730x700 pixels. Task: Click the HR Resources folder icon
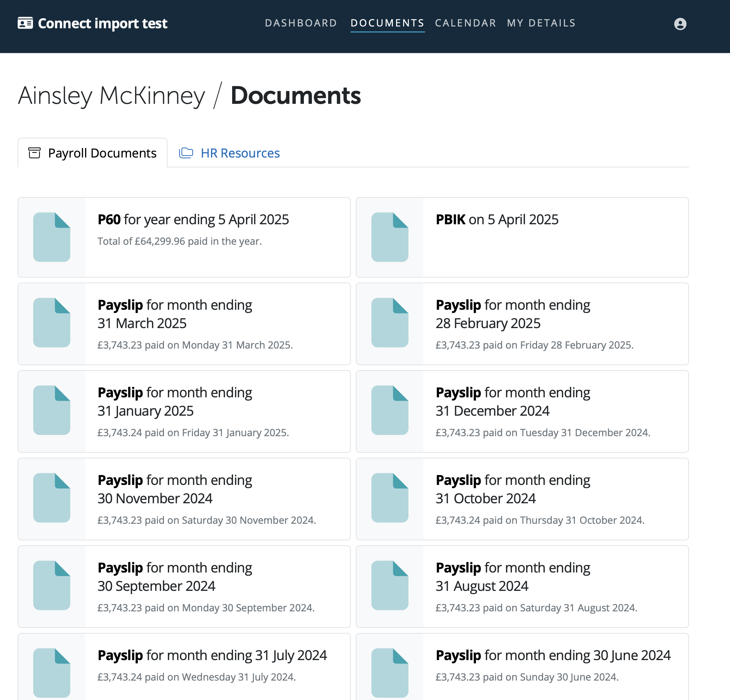186,153
